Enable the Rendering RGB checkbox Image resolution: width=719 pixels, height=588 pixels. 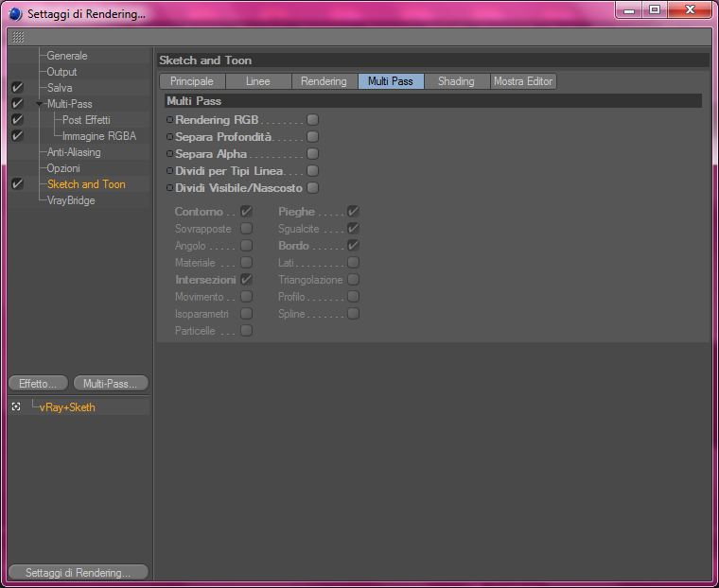[x=313, y=120]
